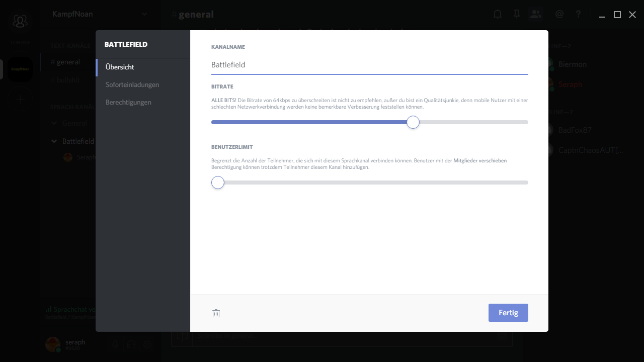Select the KampfNoan server icon
Image resolution: width=644 pixels, height=362 pixels.
[20, 69]
